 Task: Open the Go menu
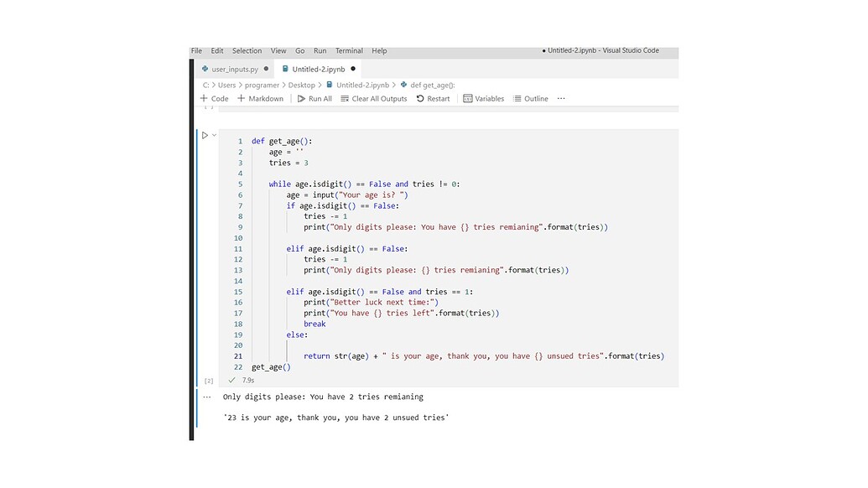pos(300,51)
